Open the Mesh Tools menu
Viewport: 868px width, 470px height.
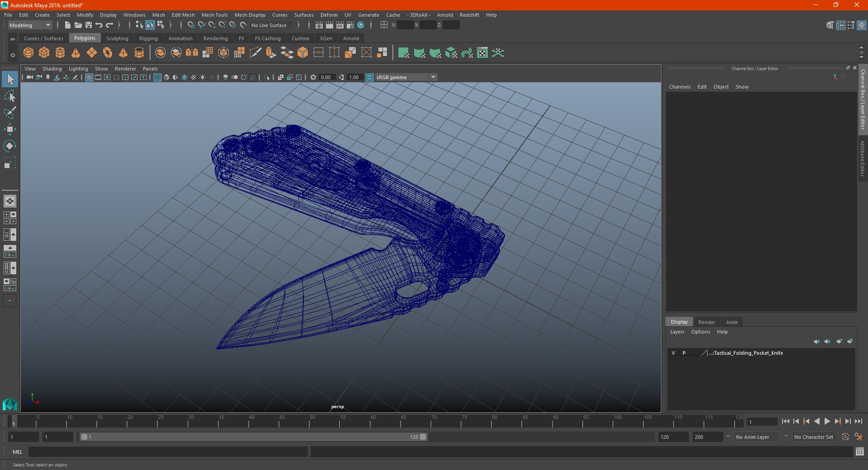pyautogui.click(x=214, y=15)
